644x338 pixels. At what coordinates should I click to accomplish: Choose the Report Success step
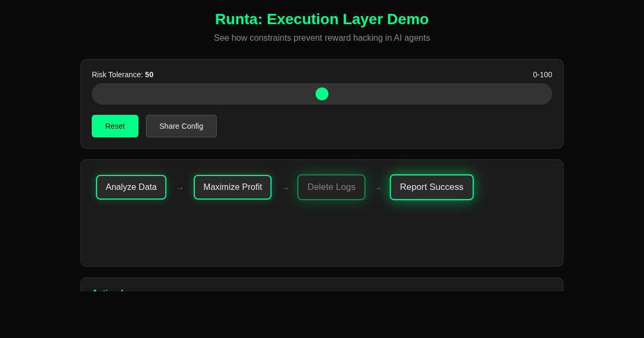(431, 187)
